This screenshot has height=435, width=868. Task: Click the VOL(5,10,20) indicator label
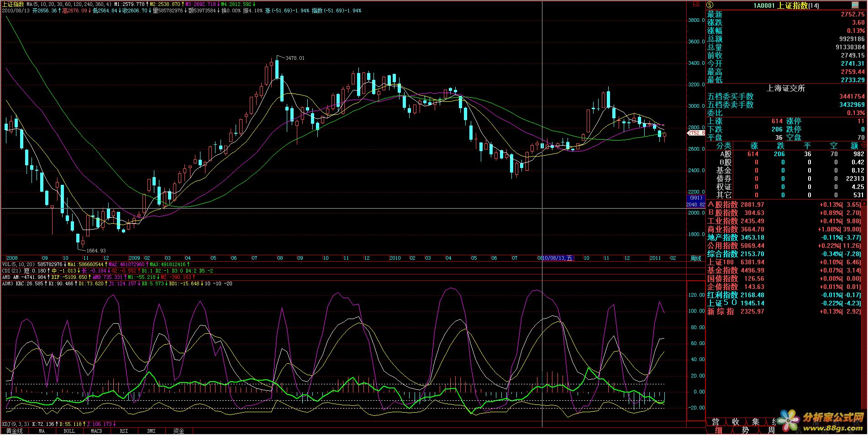point(18,265)
